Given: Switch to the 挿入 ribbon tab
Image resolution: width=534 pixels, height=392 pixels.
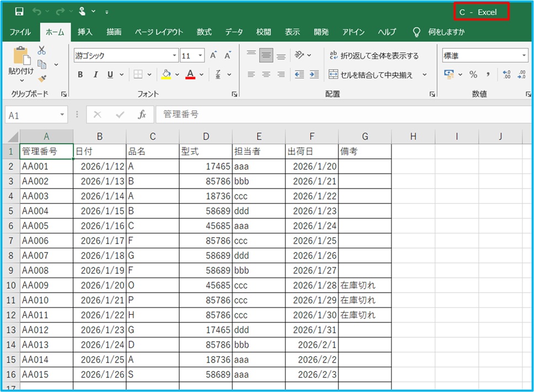Looking at the screenshot, I should [x=85, y=32].
